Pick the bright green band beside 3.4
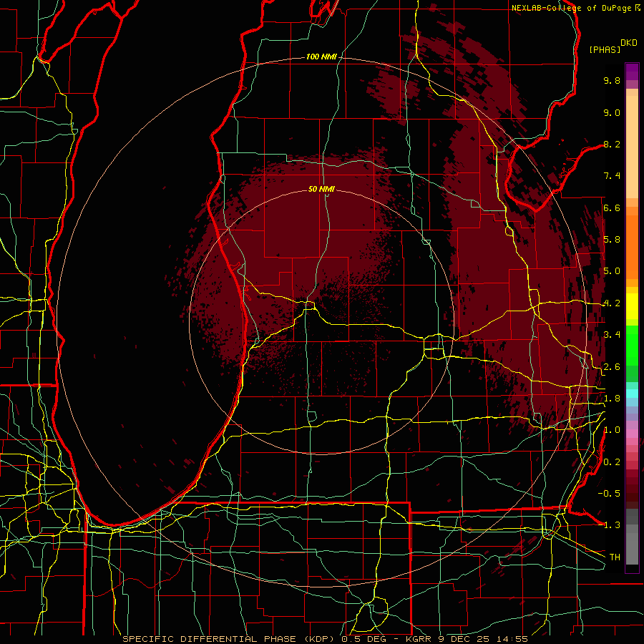This screenshot has height=644, width=644. (x=632, y=346)
